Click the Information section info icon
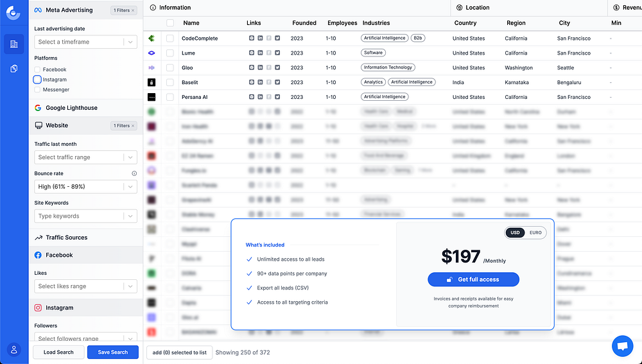This screenshot has height=364, width=642. (153, 7)
